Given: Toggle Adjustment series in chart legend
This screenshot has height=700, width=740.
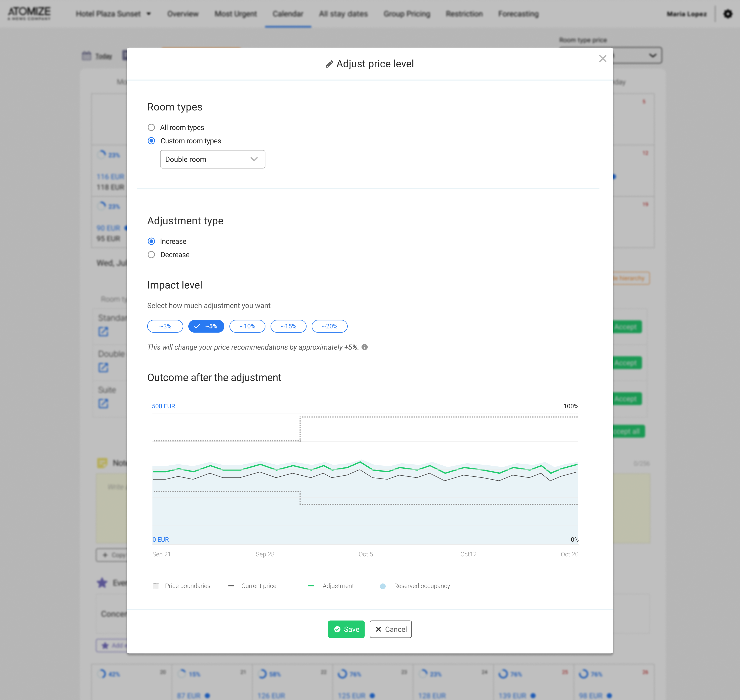Looking at the screenshot, I should 331,586.
